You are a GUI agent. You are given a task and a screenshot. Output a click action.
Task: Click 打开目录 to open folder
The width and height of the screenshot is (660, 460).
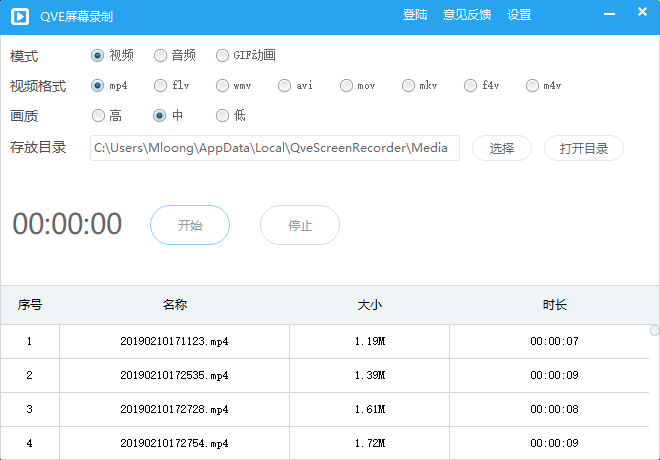pyautogui.click(x=583, y=148)
